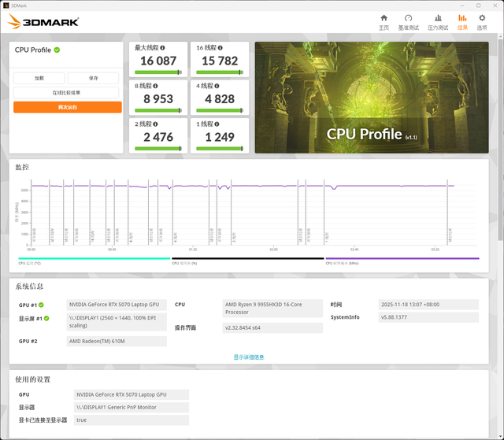Screen dimensions: 504x440
Task: Click the 保存 (Save) button
Action: [x=93, y=78]
